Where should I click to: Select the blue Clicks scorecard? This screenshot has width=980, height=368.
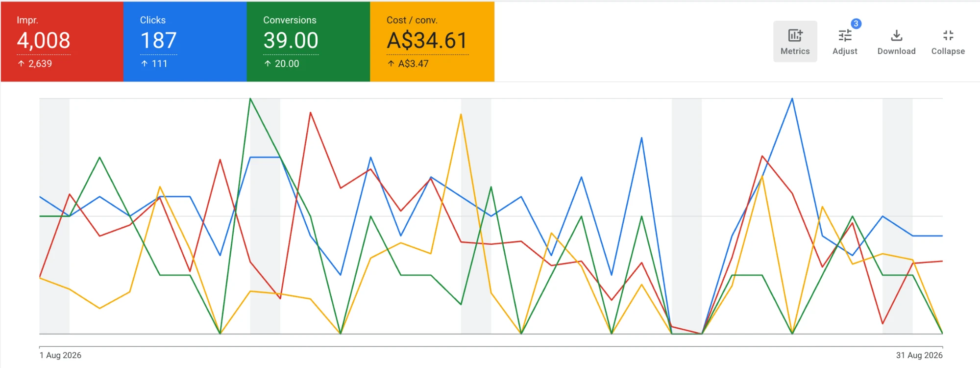[x=185, y=42]
